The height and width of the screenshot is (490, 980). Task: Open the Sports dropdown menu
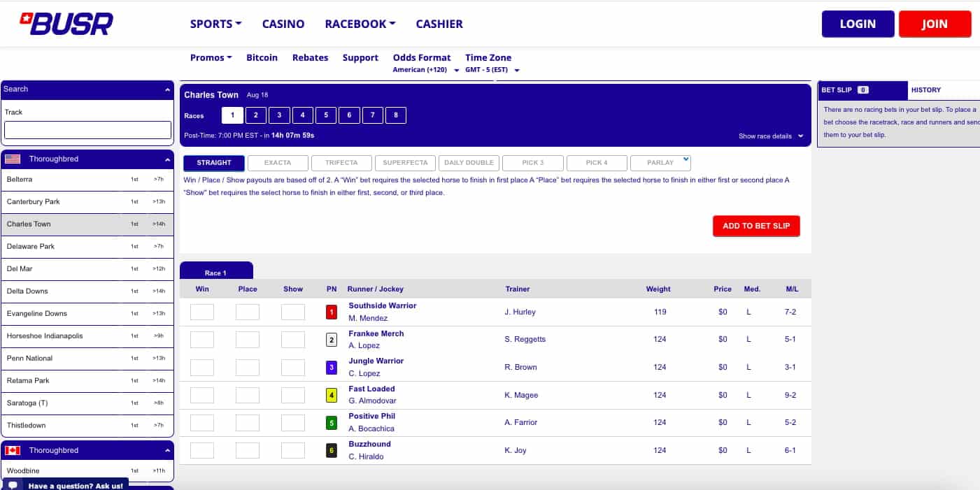click(215, 24)
